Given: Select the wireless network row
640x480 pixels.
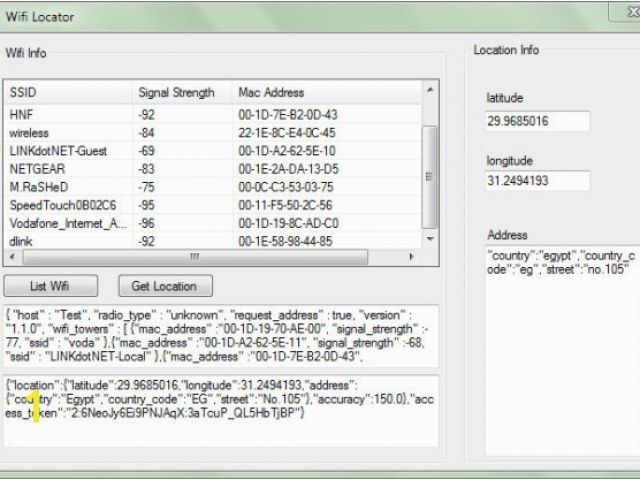Looking at the screenshot, I should coord(212,133).
